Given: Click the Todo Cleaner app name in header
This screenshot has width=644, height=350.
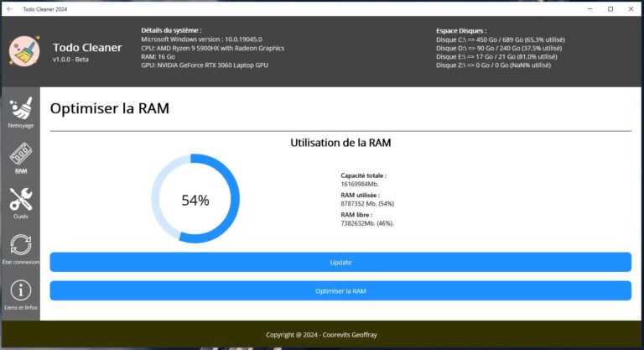Looking at the screenshot, I should (87, 48).
